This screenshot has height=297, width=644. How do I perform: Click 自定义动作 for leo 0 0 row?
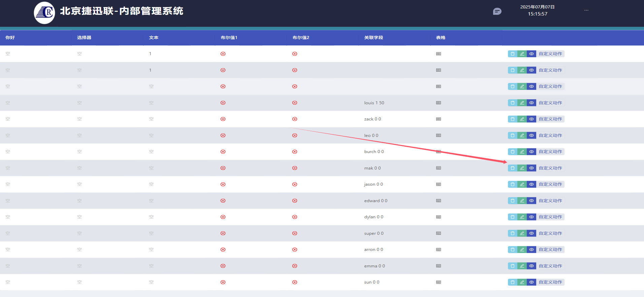550,136
